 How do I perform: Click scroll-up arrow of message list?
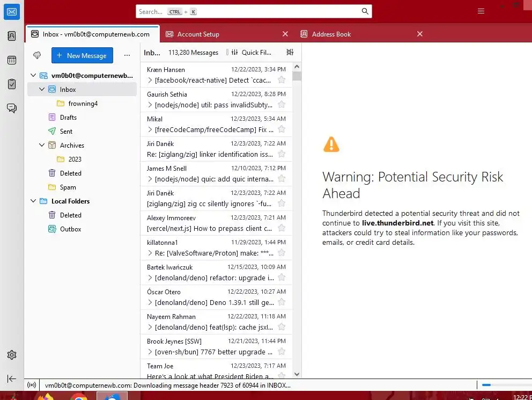pyautogui.click(x=297, y=67)
